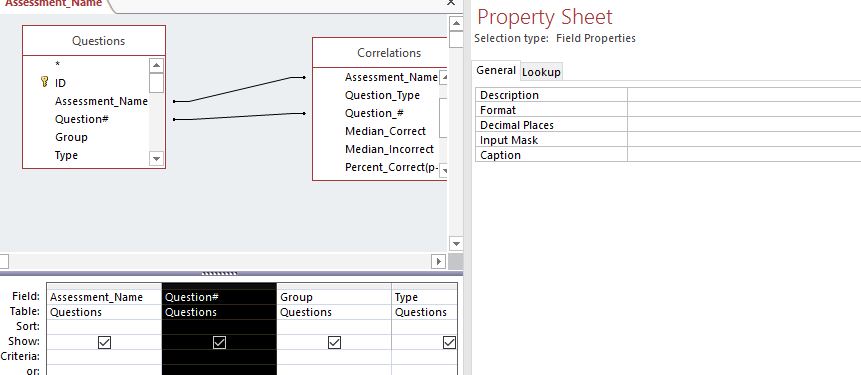Select the General tab in Property Sheet

[496, 70]
